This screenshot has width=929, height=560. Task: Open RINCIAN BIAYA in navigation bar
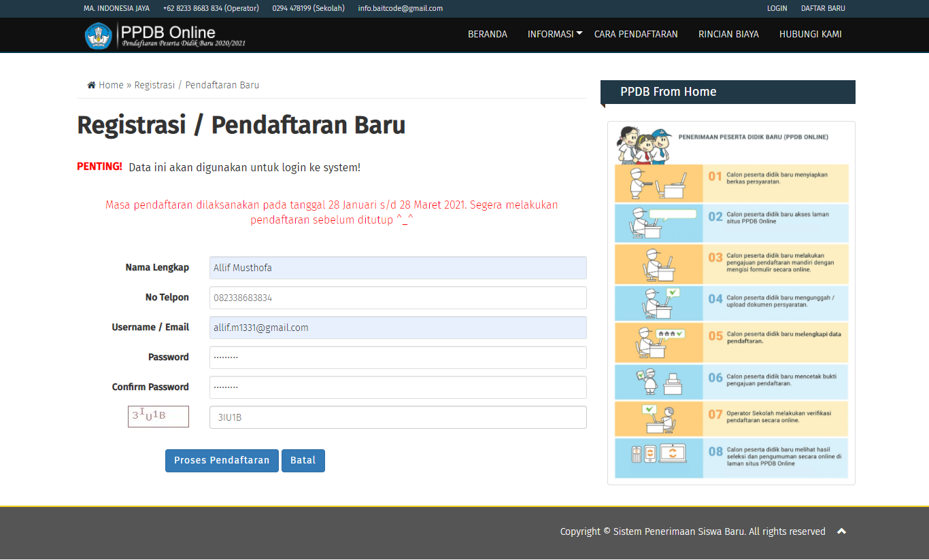point(728,34)
